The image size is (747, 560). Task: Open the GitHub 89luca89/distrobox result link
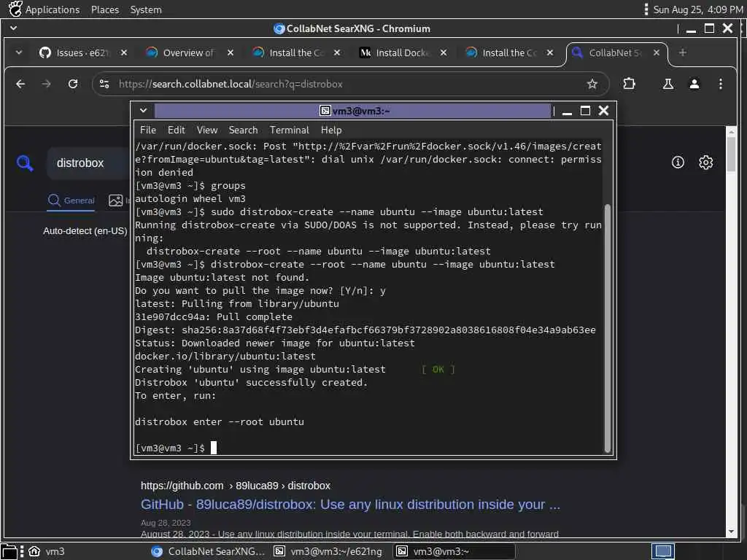click(x=350, y=505)
